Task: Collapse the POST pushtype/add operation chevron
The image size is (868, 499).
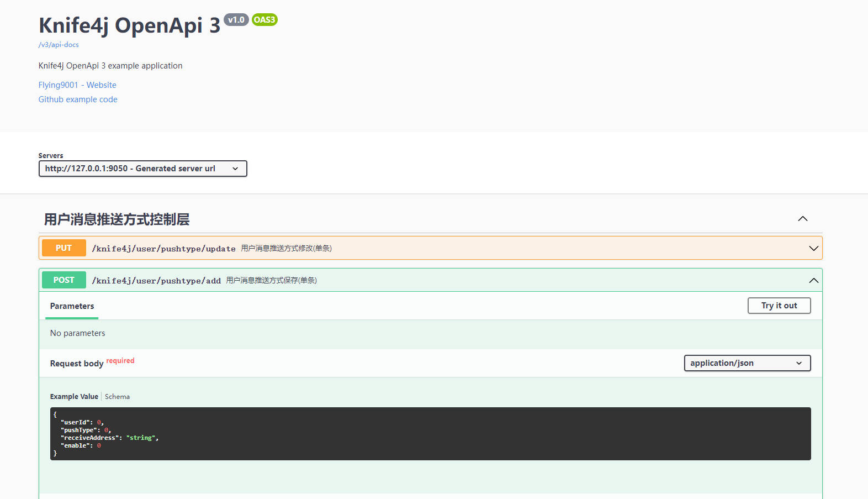Action: click(813, 280)
